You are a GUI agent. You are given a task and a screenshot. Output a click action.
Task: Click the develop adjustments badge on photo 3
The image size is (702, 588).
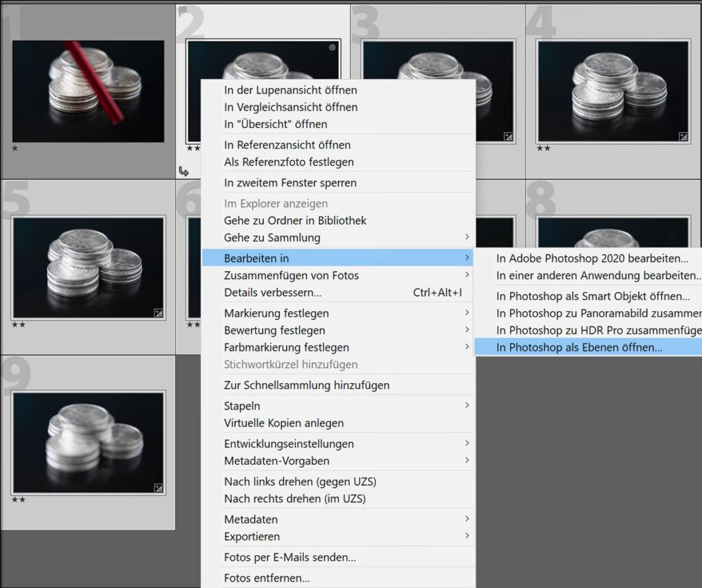(508, 136)
